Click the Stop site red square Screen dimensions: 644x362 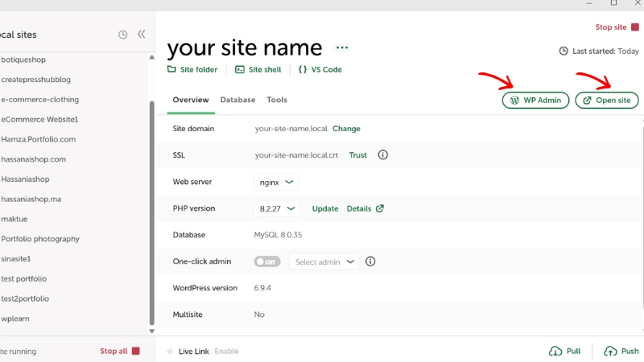pyautogui.click(x=635, y=27)
